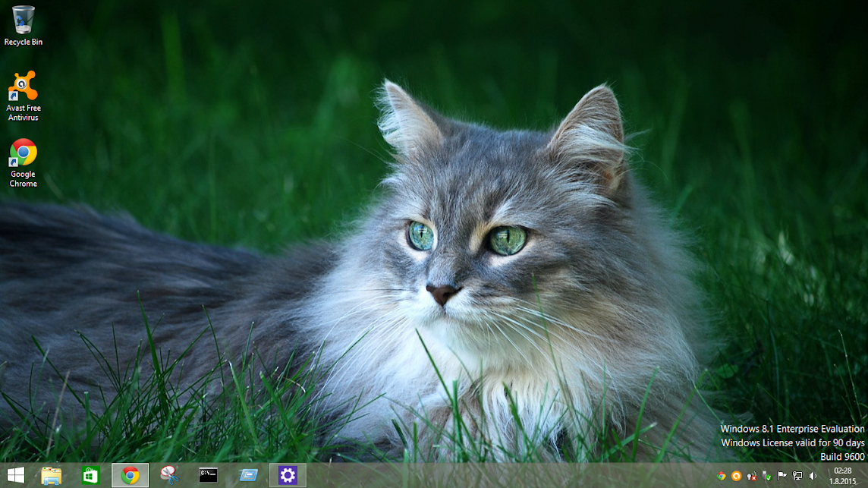Open the network status tray icon
The width and height of the screenshot is (868, 488).
pyautogui.click(x=797, y=476)
